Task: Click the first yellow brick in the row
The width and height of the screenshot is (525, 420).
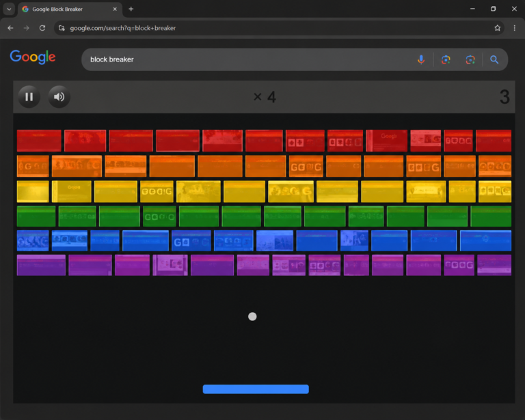Action: click(33, 192)
